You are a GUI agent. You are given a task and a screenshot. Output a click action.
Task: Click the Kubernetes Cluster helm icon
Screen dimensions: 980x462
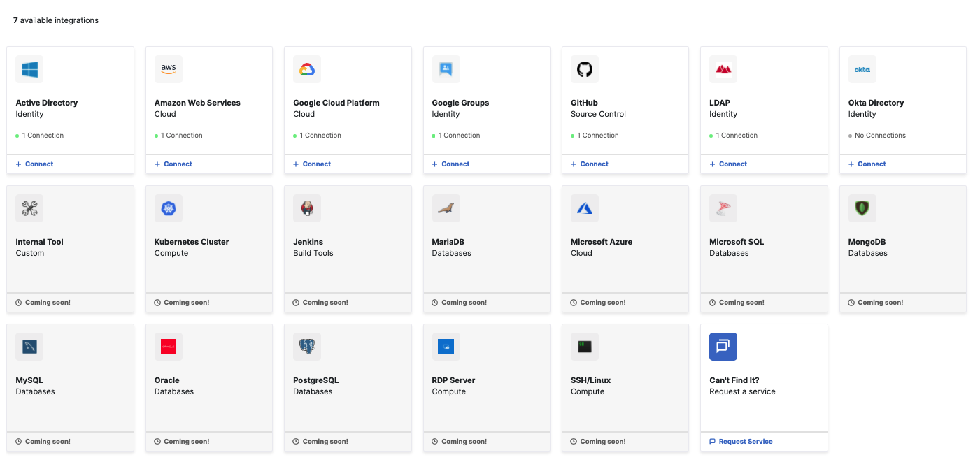(x=169, y=208)
